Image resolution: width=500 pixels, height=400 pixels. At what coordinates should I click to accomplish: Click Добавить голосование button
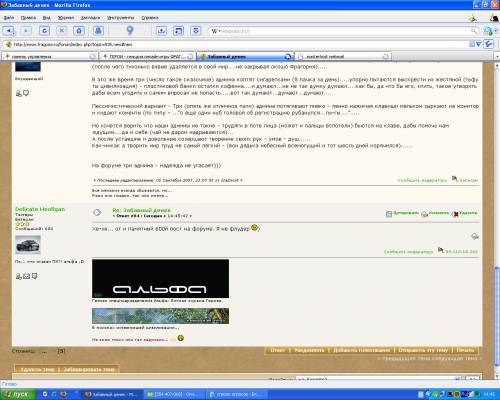[361, 350]
